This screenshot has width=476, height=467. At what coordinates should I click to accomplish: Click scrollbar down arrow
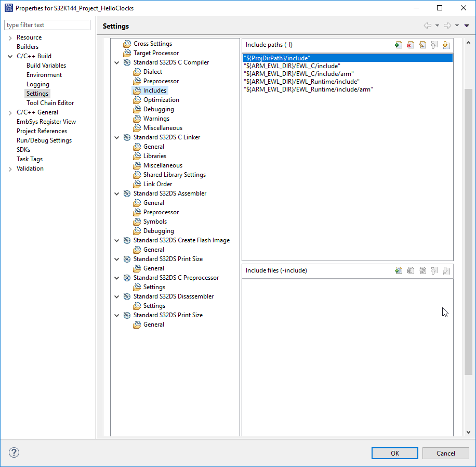coord(468,432)
